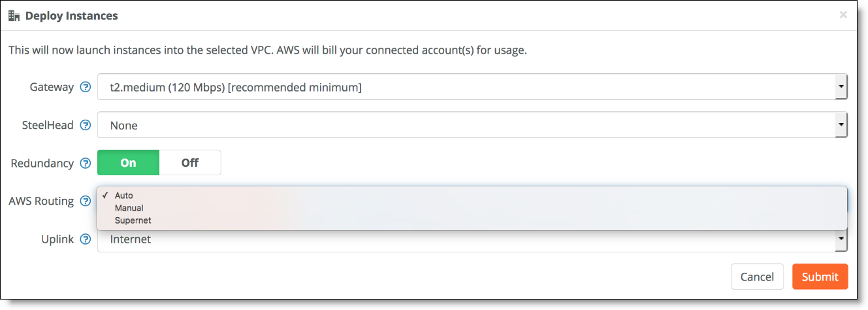The width and height of the screenshot is (868, 310).
Task: Turn Redundancy On
Action: click(x=128, y=163)
